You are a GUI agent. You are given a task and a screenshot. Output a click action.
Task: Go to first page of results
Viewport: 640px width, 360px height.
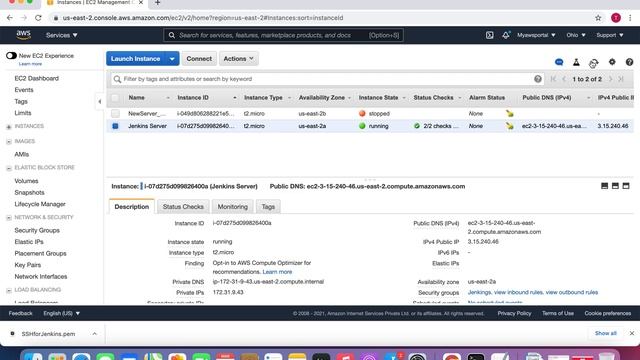[x=553, y=79]
